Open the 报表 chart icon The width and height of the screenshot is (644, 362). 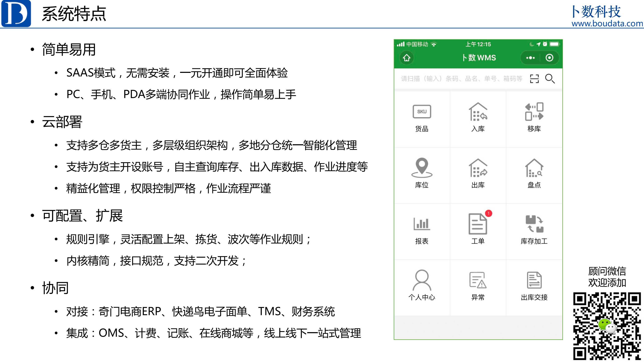point(422,224)
